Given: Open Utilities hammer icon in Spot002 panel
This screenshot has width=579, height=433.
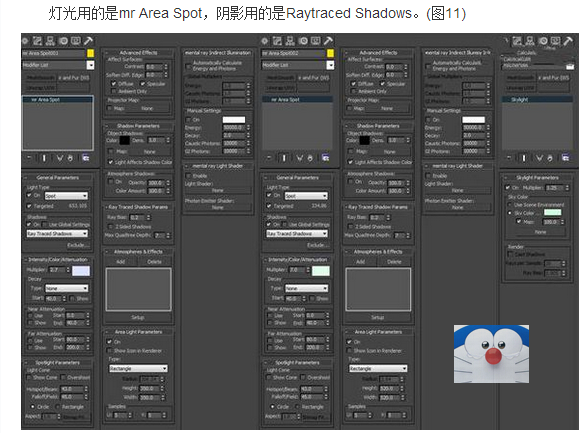Looking at the screenshot, I should [x=328, y=41].
